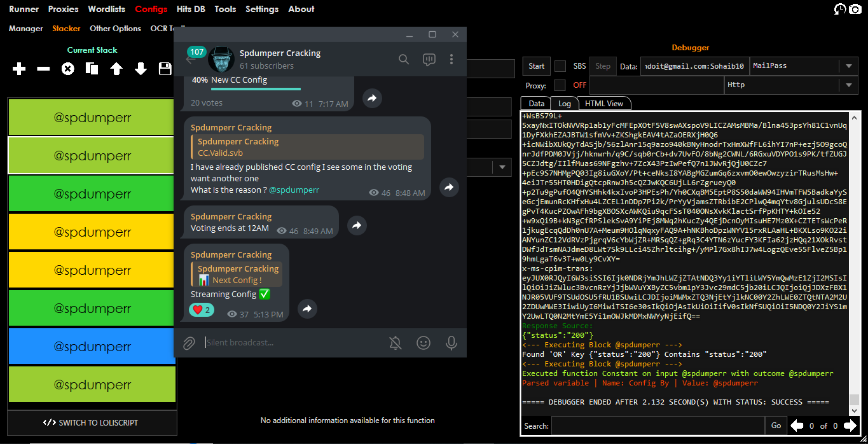Click the save floppy disk icon

tap(165, 69)
